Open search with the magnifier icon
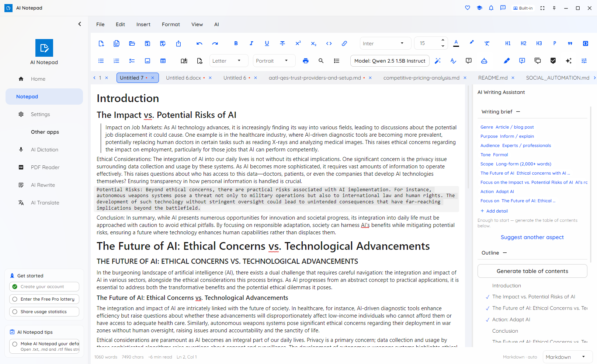 321,61
